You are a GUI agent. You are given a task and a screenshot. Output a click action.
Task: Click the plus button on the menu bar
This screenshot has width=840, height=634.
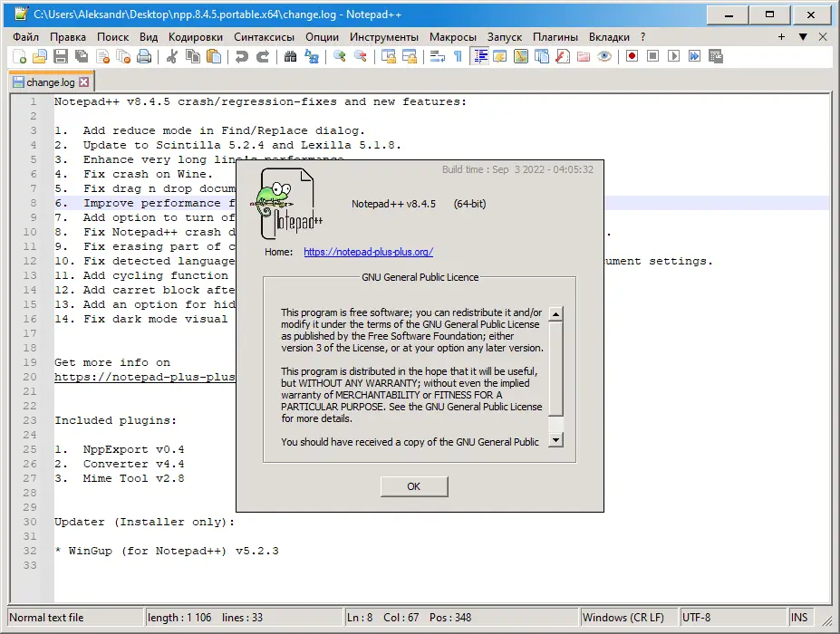[782, 37]
